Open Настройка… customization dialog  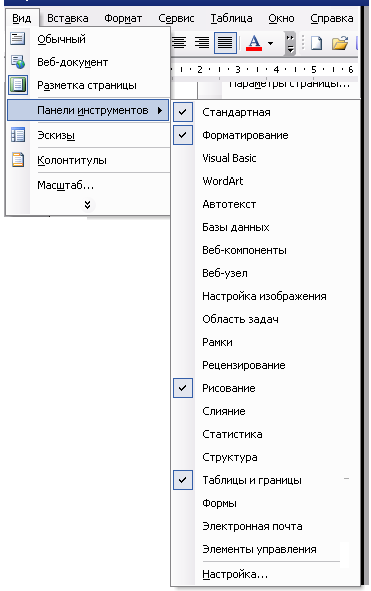(235, 574)
